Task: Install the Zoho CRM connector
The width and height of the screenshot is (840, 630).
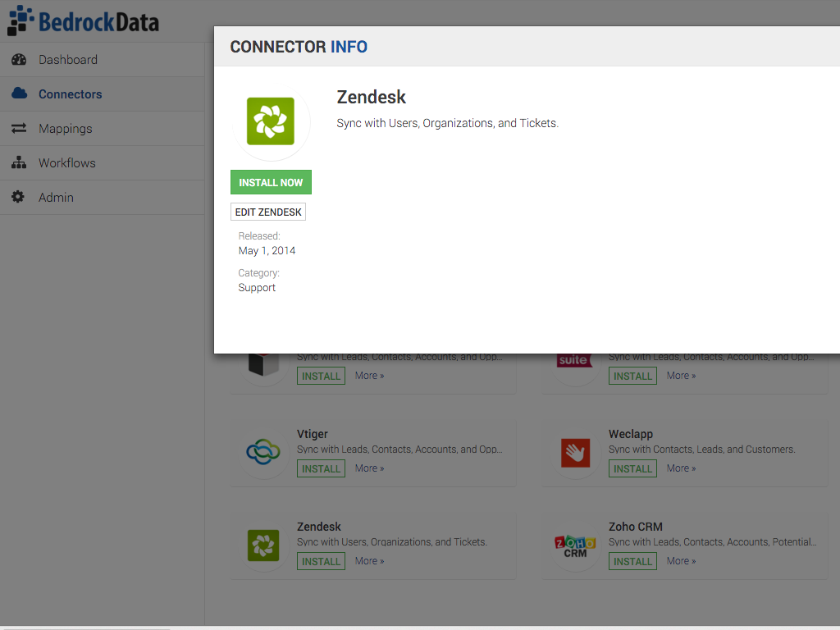Action: (x=632, y=562)
